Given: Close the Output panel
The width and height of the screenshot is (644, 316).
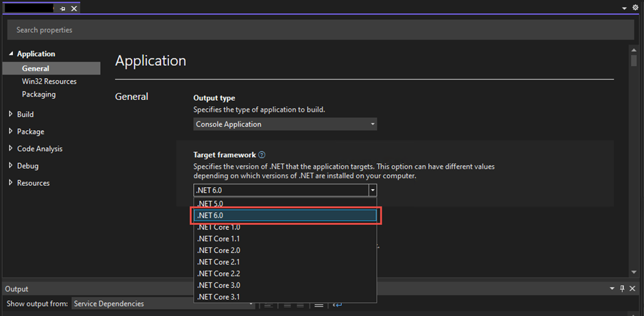Looking at the screenshot, I should [x=634, y=289].
